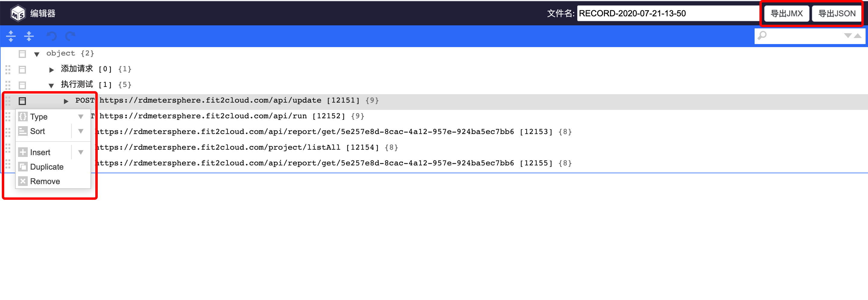This screenshot has width=868, height=300.
Task: Choose Insert in the context menu
Action: pyautogui.click(x=40, y=152)
